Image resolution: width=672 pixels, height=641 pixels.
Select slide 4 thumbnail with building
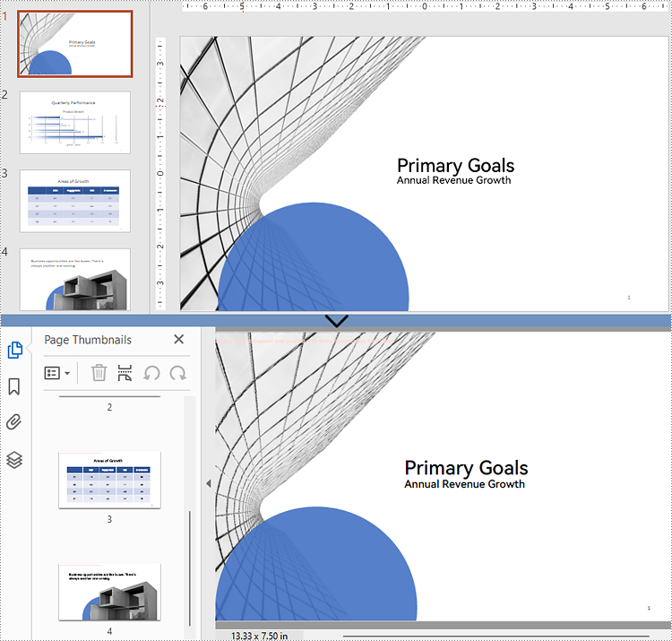pyautogui.click(x=75, y=279)
